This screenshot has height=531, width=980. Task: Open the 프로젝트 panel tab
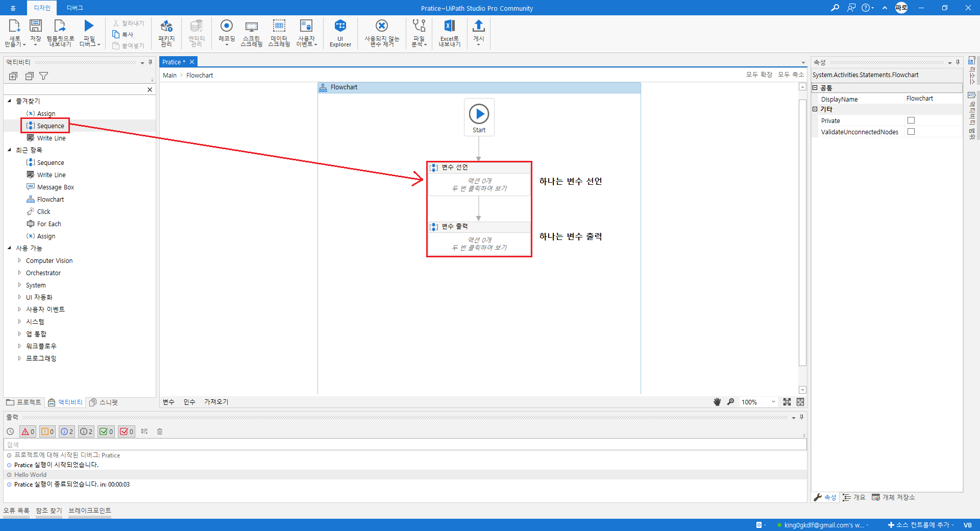pos(24,402)
